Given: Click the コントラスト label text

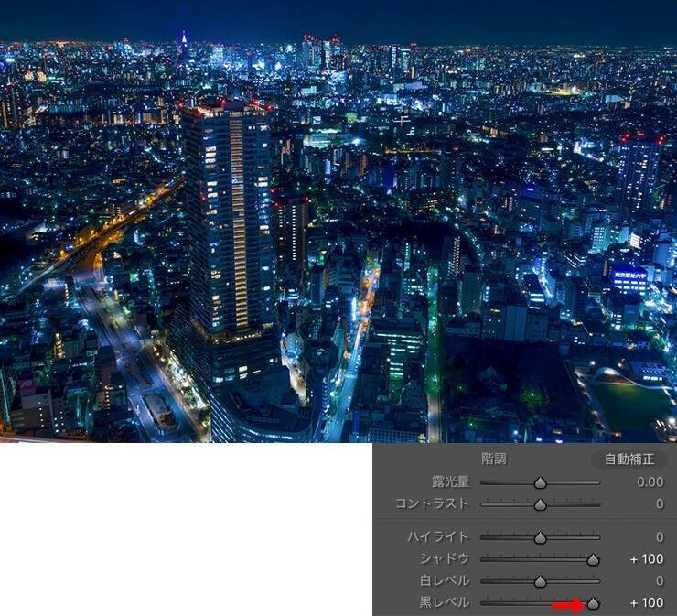Looking at the screenshot, I should pos(432,504).
